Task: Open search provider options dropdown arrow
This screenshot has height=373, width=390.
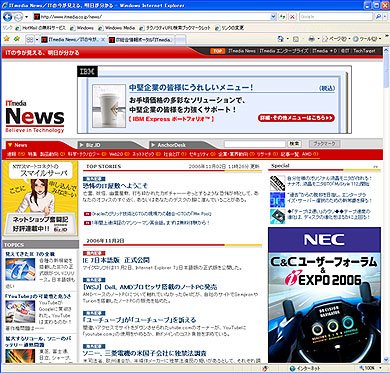Action: point(385,16)
